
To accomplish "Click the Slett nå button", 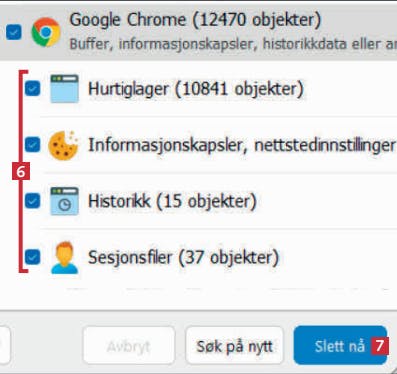I will pyautogui.click(x=340, y=346).
